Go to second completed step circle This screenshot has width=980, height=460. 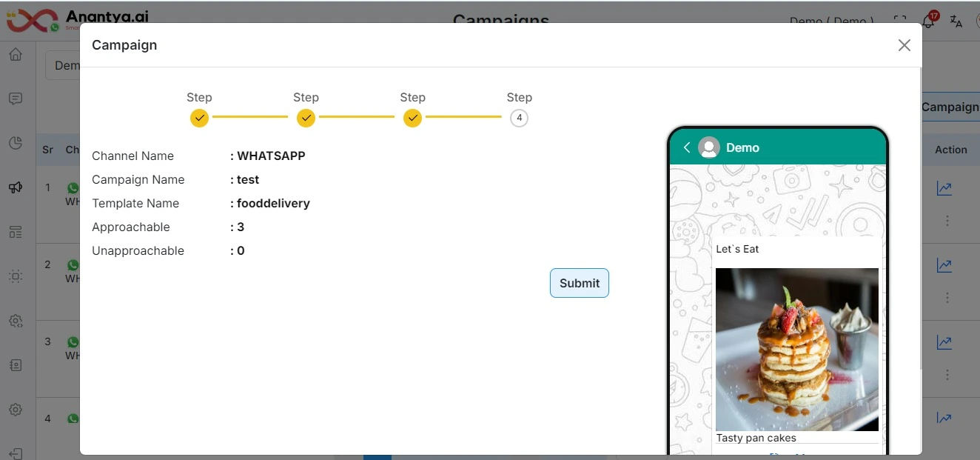click(306, 118)
